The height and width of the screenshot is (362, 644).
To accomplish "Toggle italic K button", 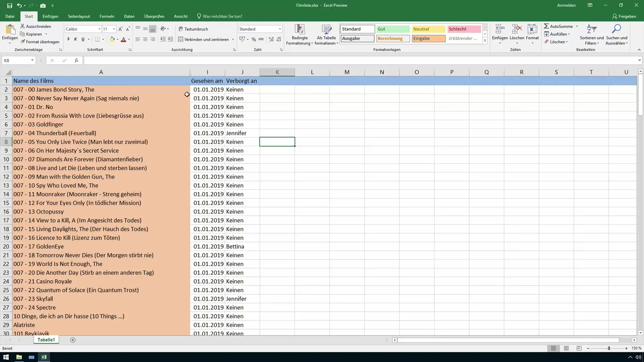I will tap(75, 39).
